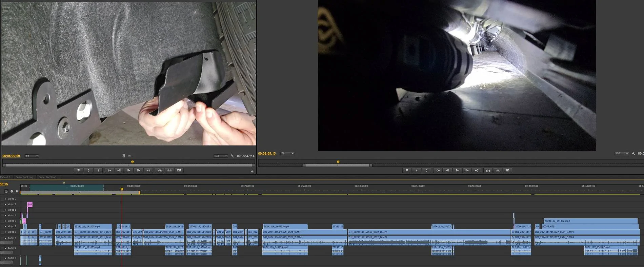Screen dimensions: 644x267
Task: Step back one frame in Source monitor
Action: (119, 170)
